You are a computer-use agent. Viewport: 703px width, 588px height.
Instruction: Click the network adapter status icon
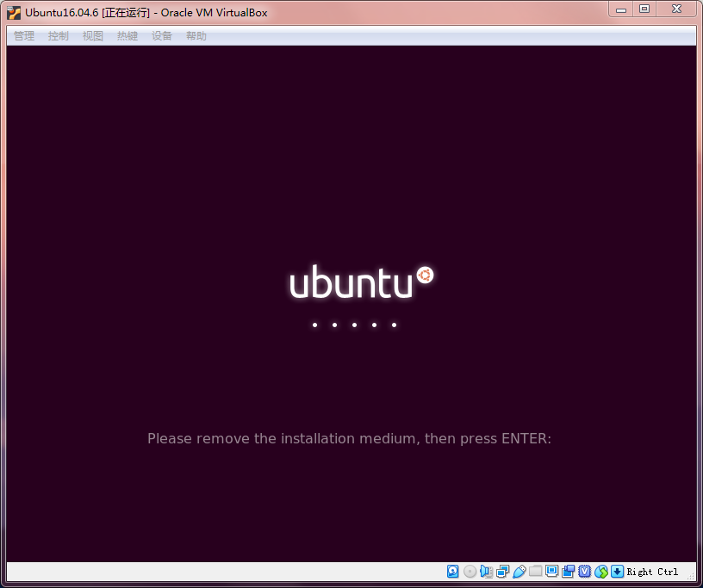point(502,572)
